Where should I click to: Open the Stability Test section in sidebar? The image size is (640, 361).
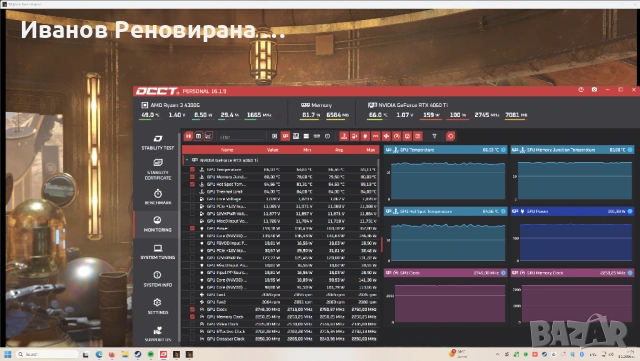pos(158,142)
